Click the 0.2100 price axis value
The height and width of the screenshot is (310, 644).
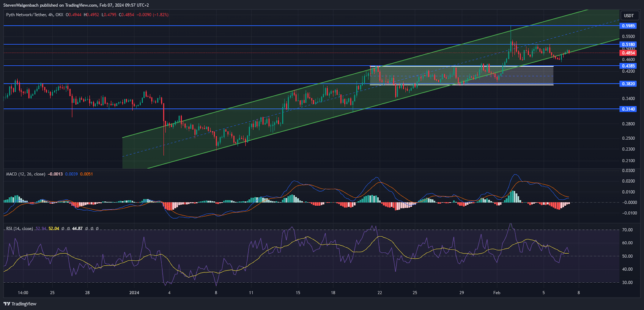coord(628,161)
